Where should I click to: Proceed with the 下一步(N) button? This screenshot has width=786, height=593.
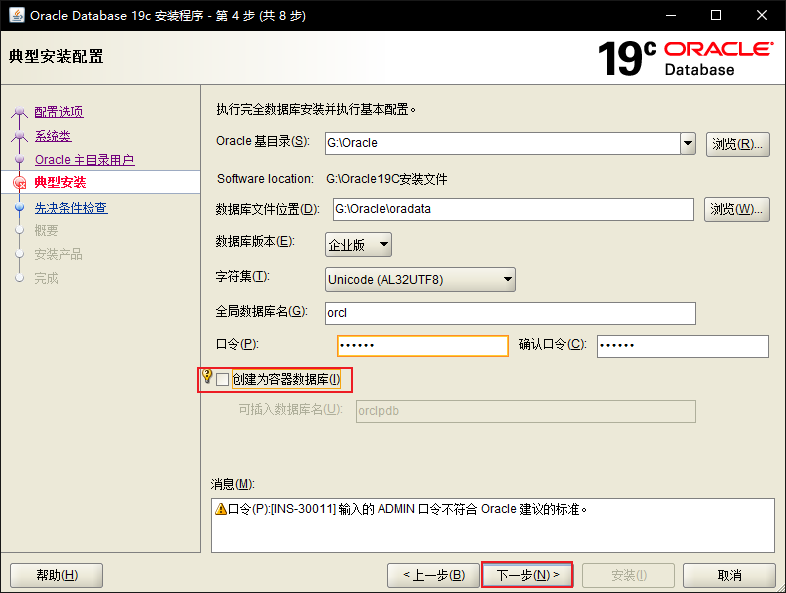point(527,575)
